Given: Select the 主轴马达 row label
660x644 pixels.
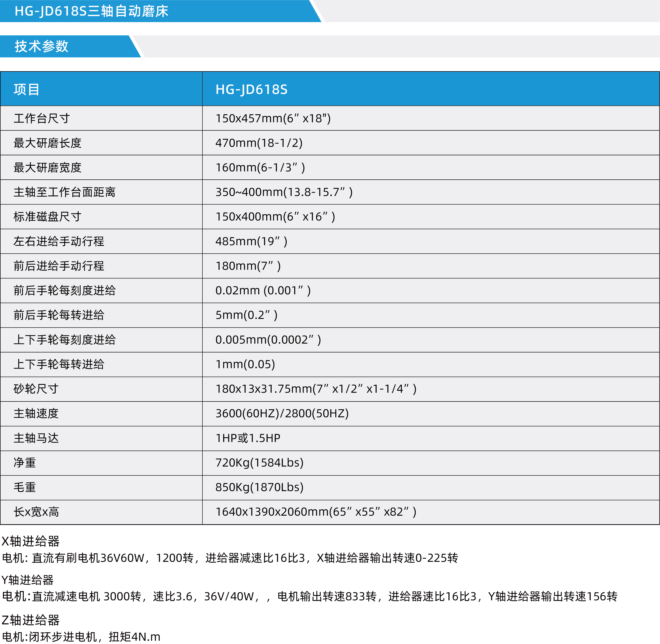Looking at the screenshot, I should coord(36,438).
